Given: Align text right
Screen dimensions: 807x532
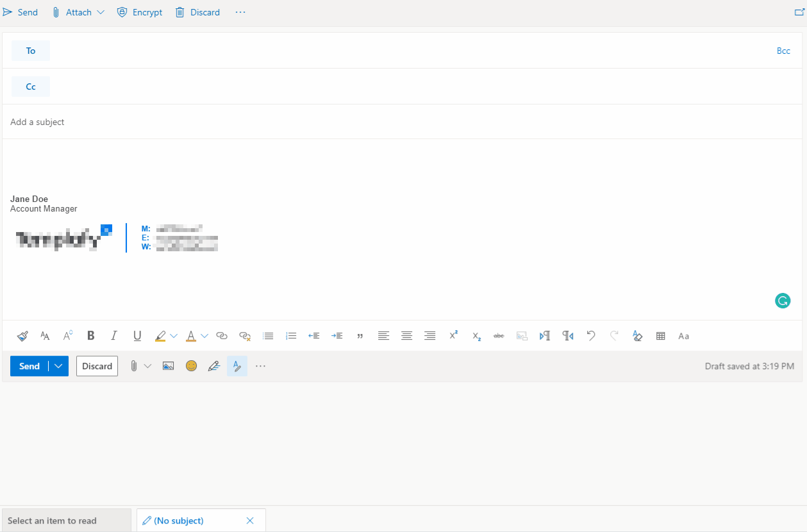Looking at the screenshot, I should click(x=429, y=336).
